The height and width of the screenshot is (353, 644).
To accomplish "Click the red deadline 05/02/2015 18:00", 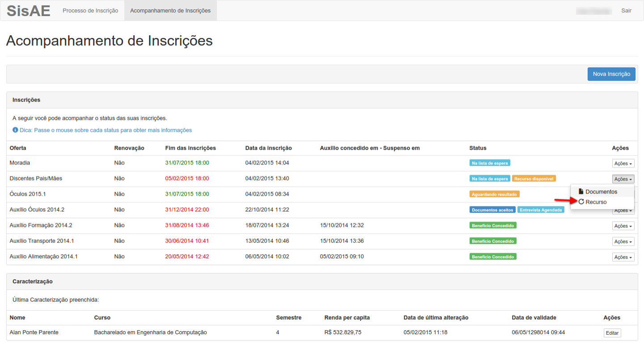I will [187, 178].
